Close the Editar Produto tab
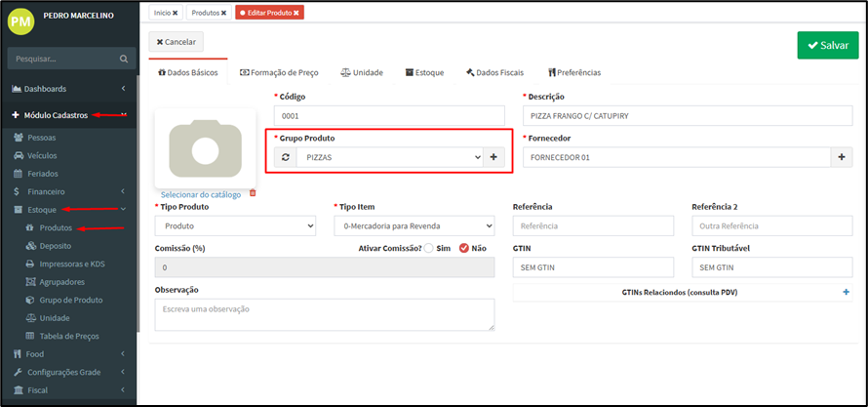Viewport: 868px width, 407px height. 296,13
